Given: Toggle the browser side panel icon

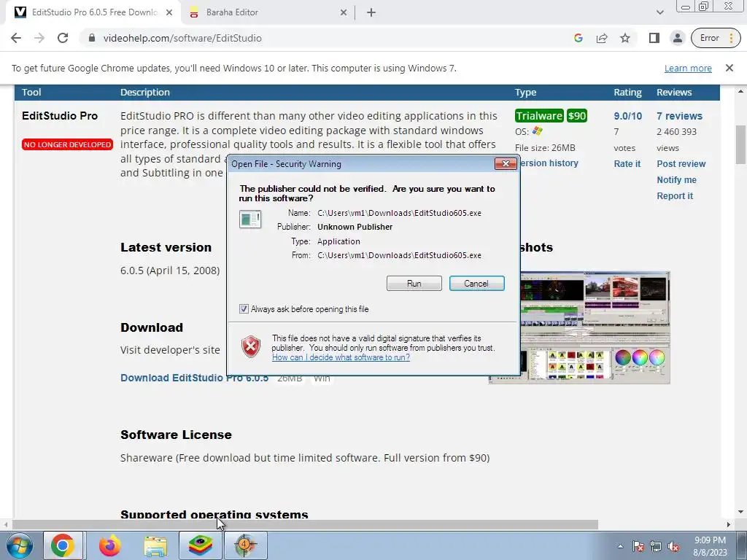Looking at the screenshot, I should 654,38.
